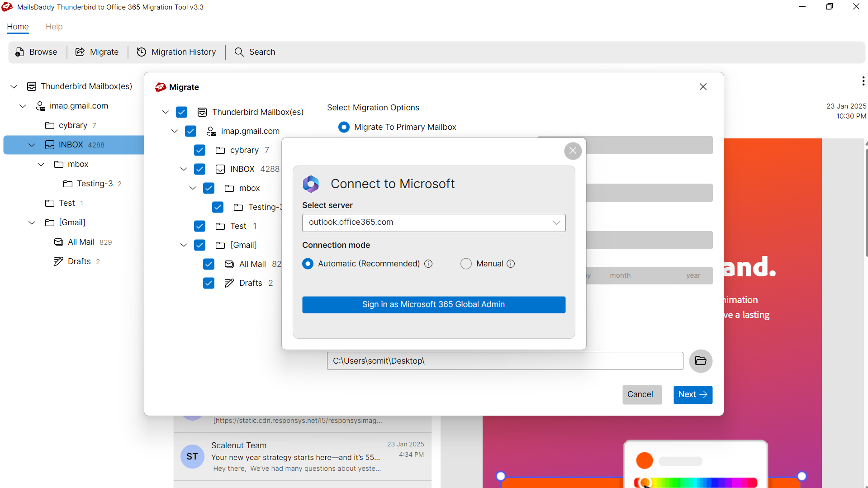This screenshot has height=488, width=868.
Task: Click the C:\Users\somit\Desktop\ path field
Action: [x=505, y=361]
